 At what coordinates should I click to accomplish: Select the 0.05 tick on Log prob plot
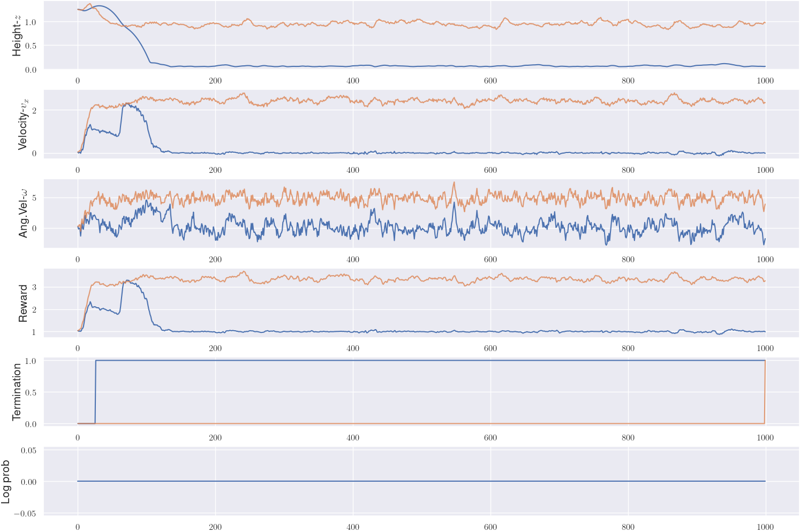coord(28,450)
